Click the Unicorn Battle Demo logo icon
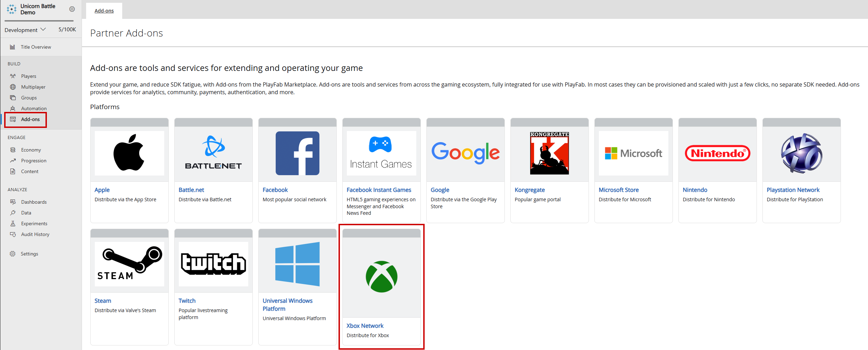 click(x=11, y=9)
